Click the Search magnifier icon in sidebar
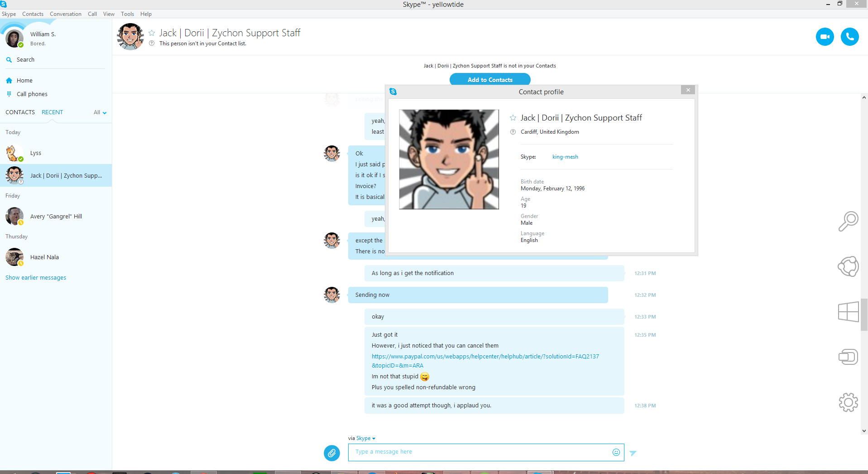The width and height of the screenshot is (868, 474). 9,60
